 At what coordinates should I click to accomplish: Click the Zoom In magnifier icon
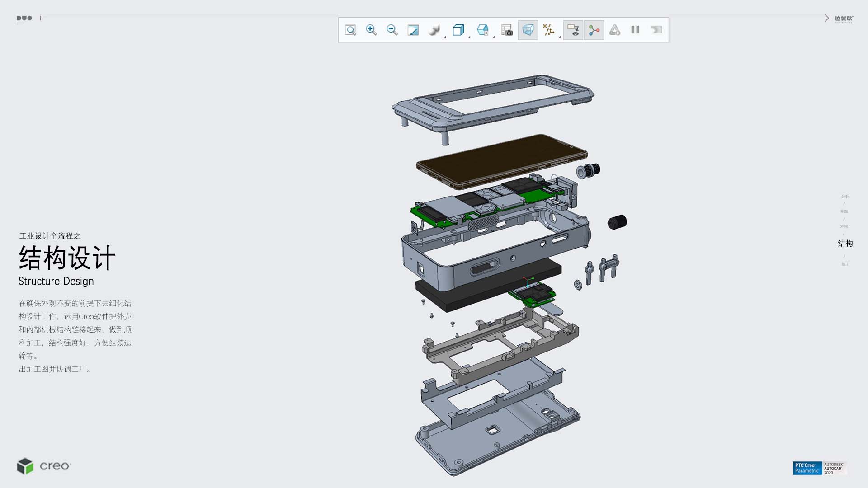click(371, 30)
